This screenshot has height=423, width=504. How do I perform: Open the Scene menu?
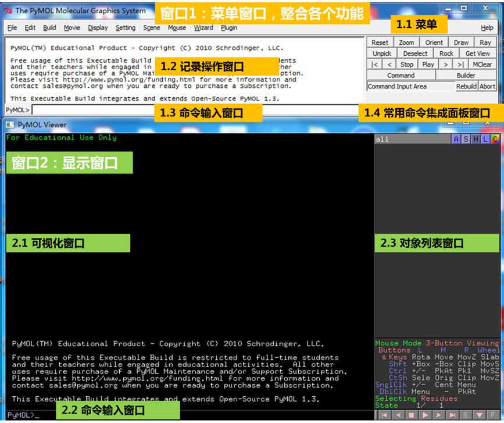point(151,28)
